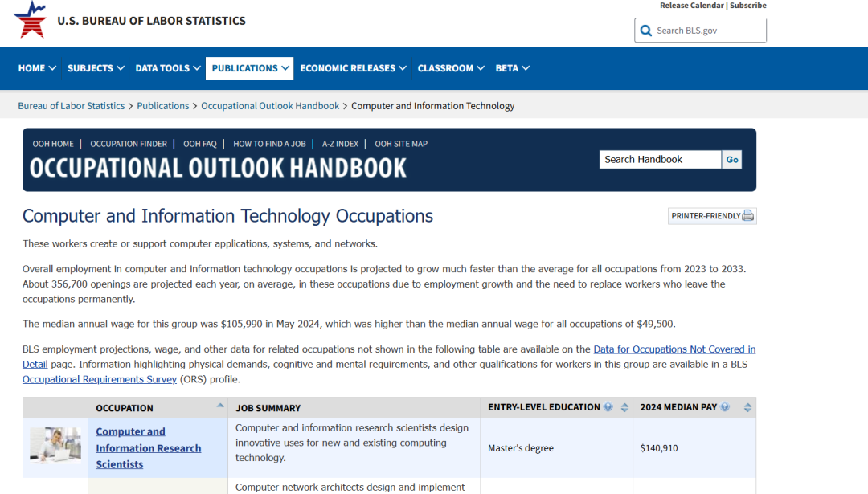Open Occupational Requirements Survey link
The width and height of the screenshot is (868, 494).
100,379
